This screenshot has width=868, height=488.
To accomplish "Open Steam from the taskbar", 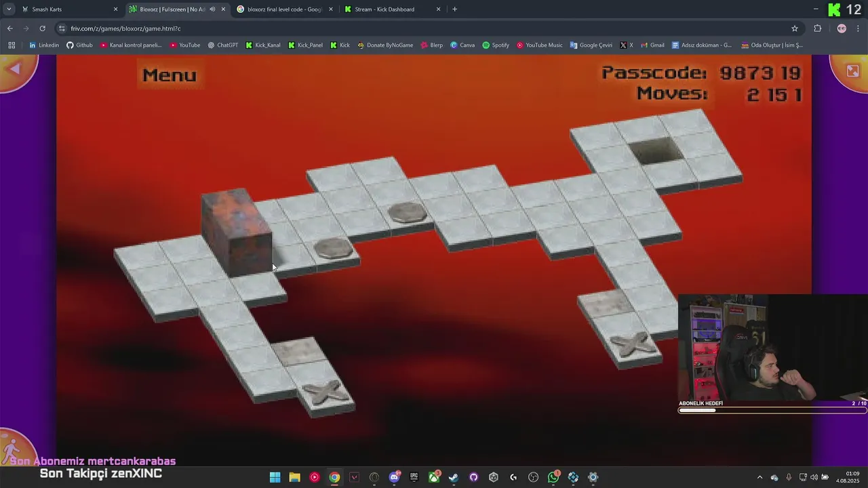I will (454, 477).
